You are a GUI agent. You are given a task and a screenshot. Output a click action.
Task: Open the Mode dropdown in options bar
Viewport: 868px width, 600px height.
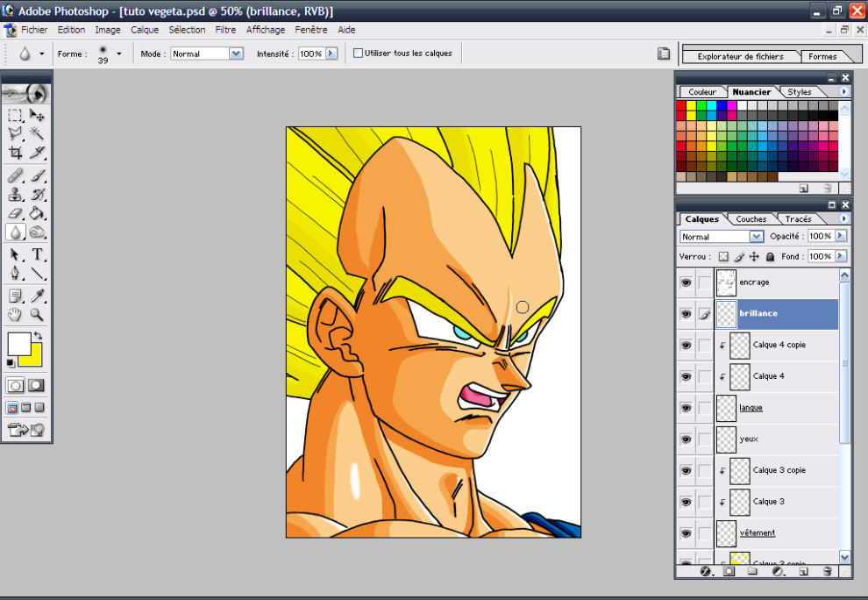click(237, 54)
